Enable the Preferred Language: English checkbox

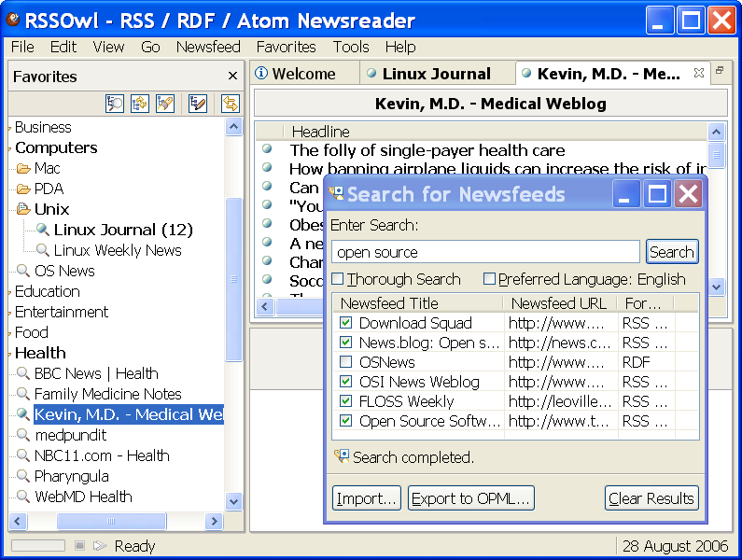pyautogui.click(x=489, y=278)
